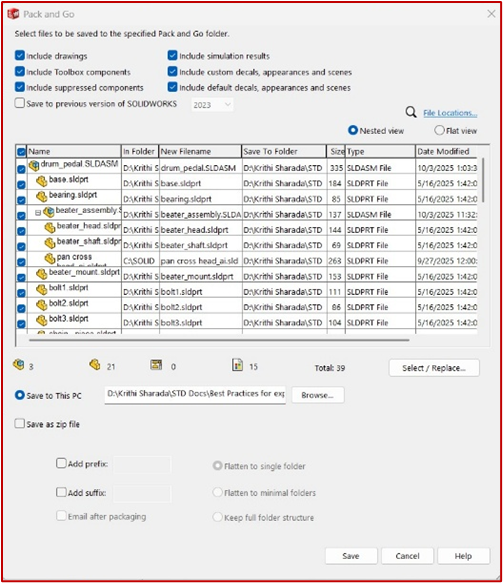Click the beater_head.sldprt part icon
The width and height of the screenshot is (503, 583).
[49, 228]
